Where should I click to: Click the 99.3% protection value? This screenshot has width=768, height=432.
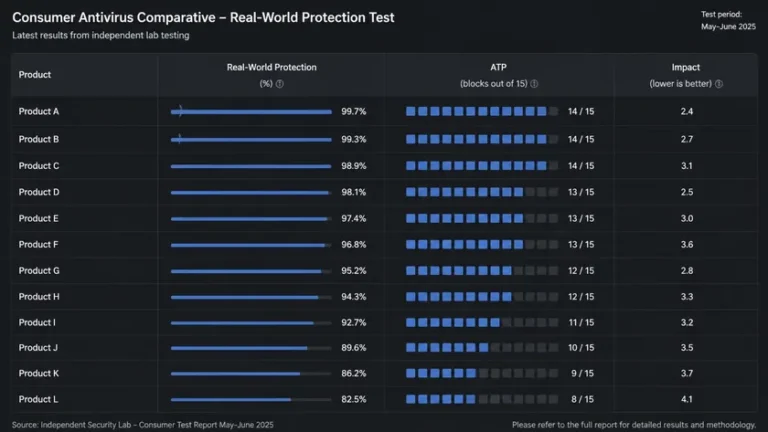354,140
